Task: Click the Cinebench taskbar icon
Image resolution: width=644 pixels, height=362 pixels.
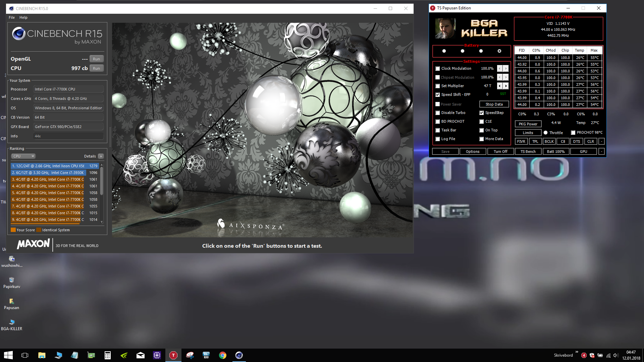Action: pos(239,355)
